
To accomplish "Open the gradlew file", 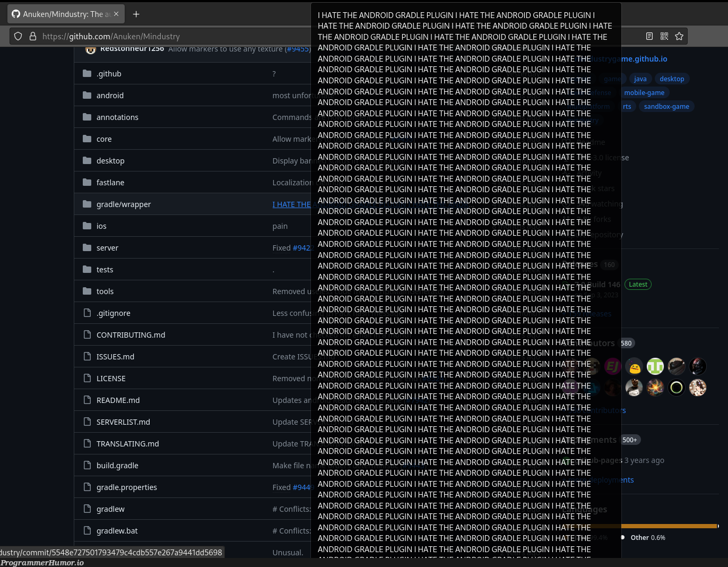I will click(110, 509).
